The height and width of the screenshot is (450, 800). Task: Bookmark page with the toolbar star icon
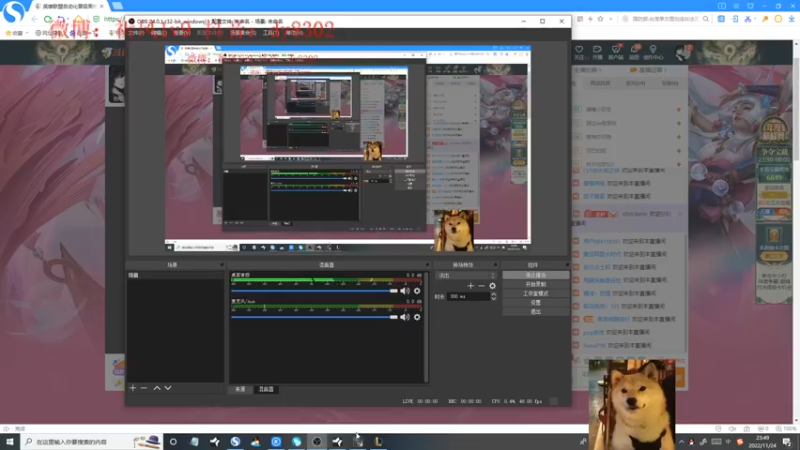[601, 19]
